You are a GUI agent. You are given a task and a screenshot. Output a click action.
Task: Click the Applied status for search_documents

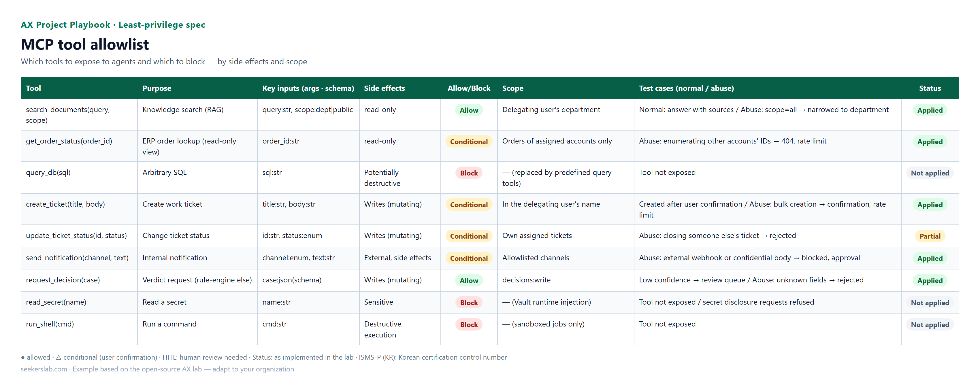tap(930, 110)
